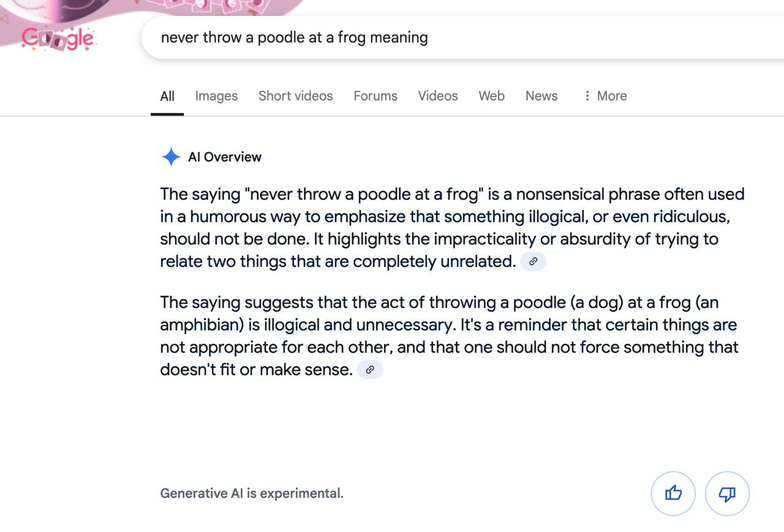This screenshot has width=784, height=532.
Task: Go to the Forums tab
Action: (x=375, y=96)
